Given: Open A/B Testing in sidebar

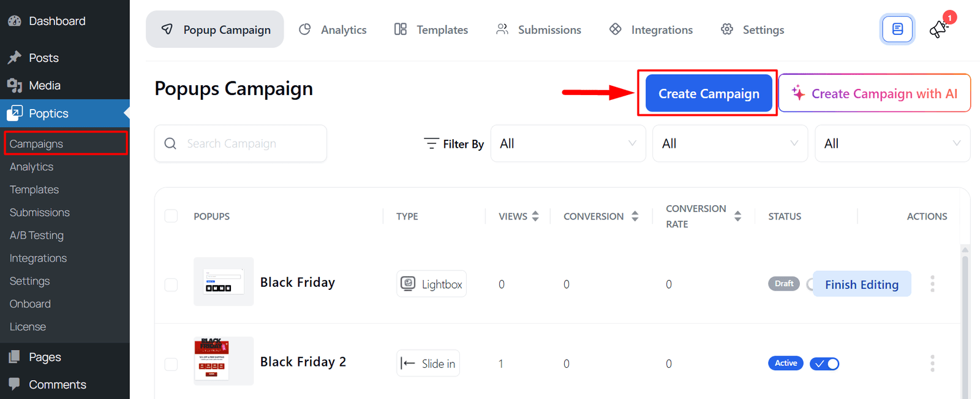Looking at the screenshot, I should tap(37, 235).
